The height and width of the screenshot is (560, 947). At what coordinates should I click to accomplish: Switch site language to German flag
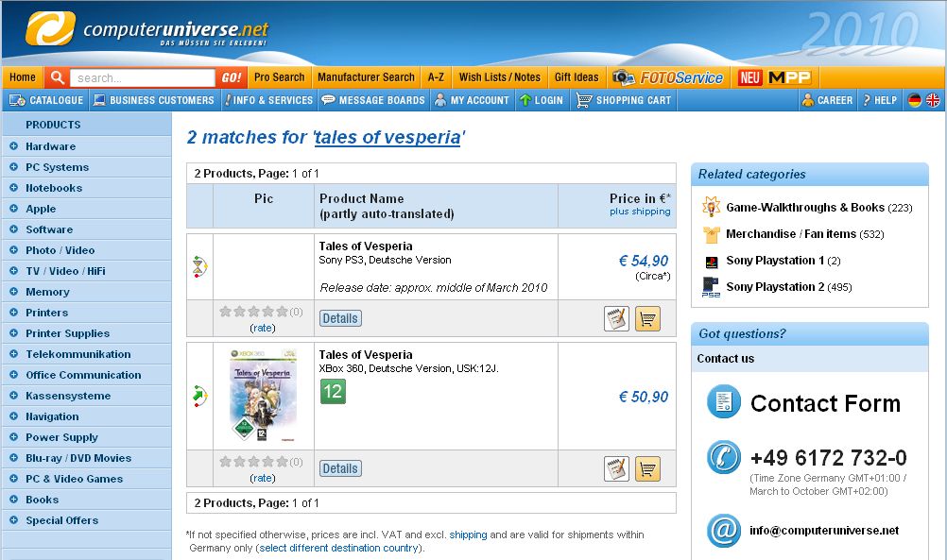pos(914,100)
